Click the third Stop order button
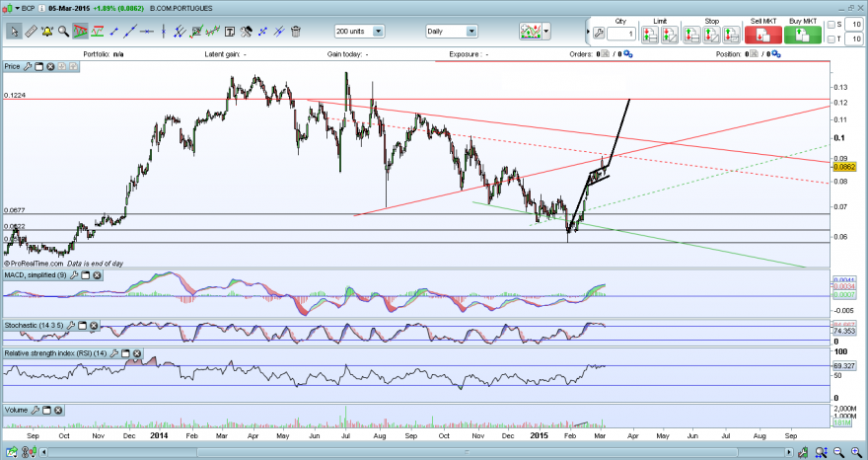 [x=731, y=35]
